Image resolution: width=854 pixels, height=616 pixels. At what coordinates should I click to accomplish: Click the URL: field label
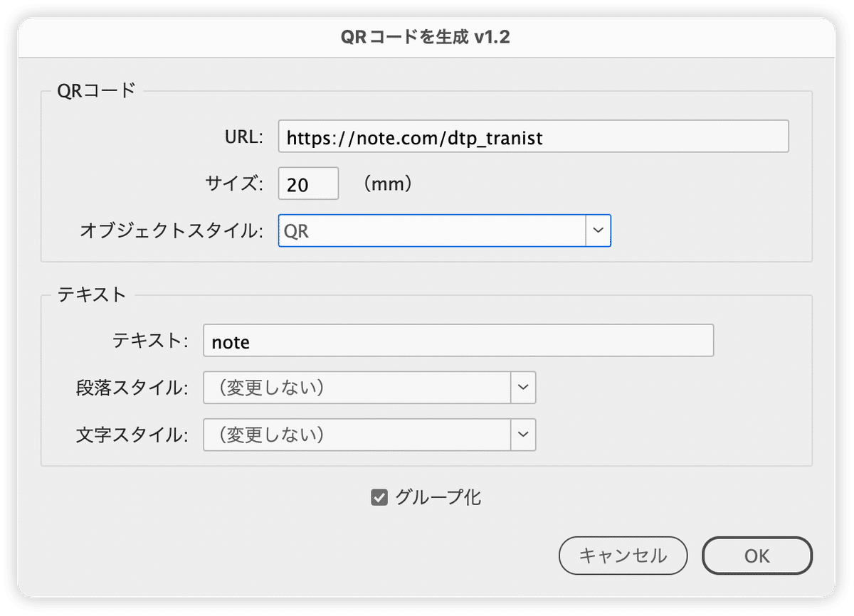[245, 136]
